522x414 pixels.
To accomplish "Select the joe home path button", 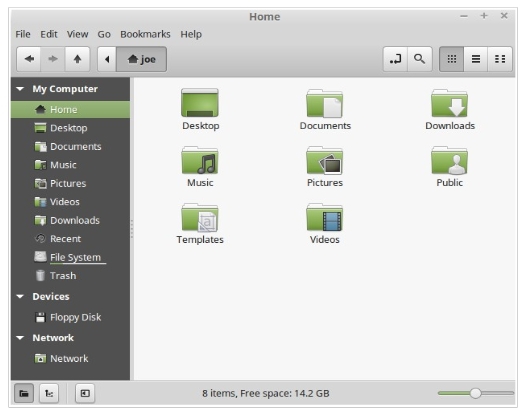I will click(141, 59).
